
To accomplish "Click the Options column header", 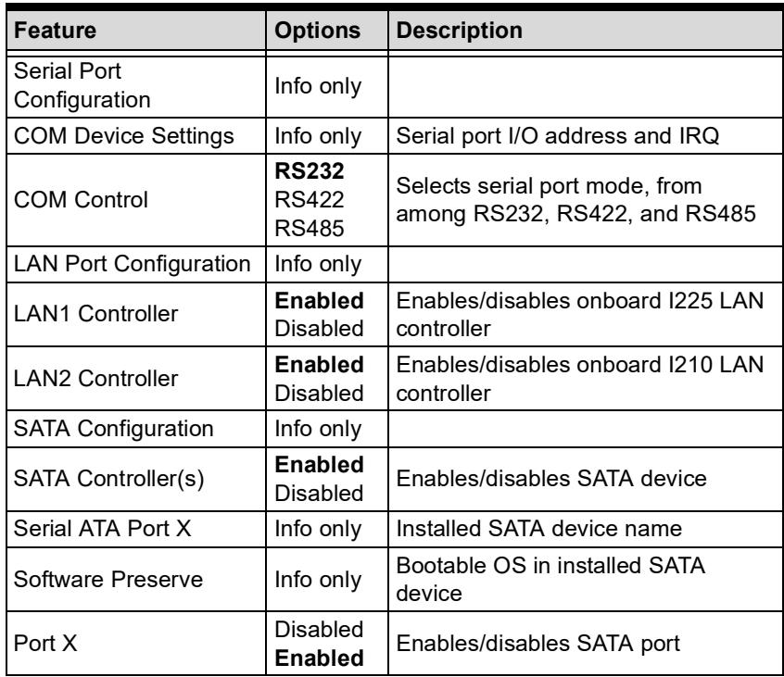I will point(318,30).
